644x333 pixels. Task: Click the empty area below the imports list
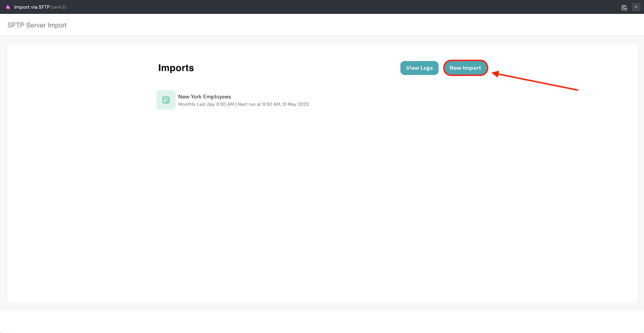(x=322, y=201)
